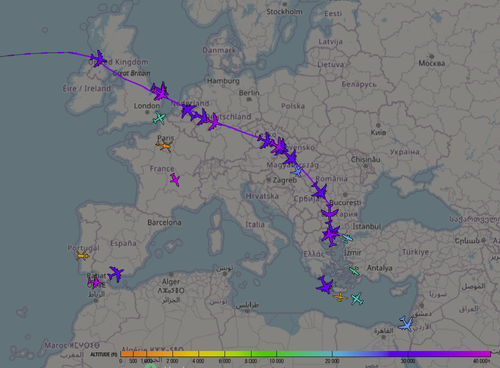Click the Chișinău city label
The height and width of the screenshot is (368, 500).
pyautogui.click(x=365, y=159)
